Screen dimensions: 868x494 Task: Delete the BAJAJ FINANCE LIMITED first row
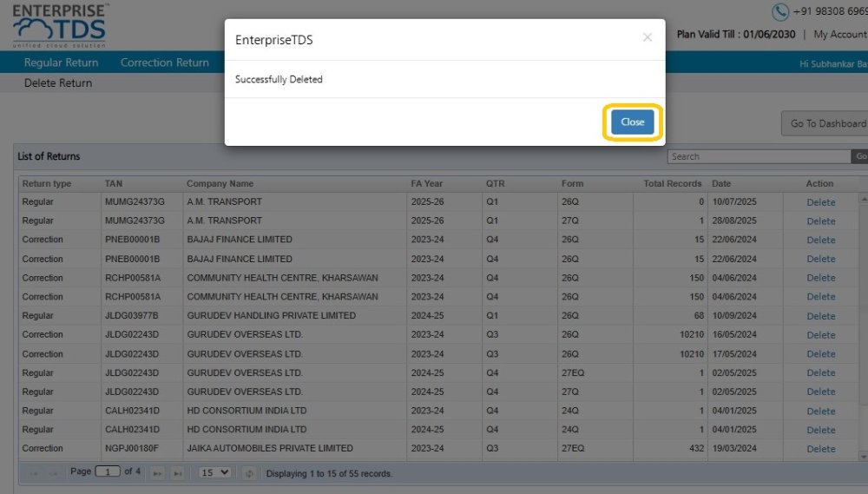(x=820, y=240)
